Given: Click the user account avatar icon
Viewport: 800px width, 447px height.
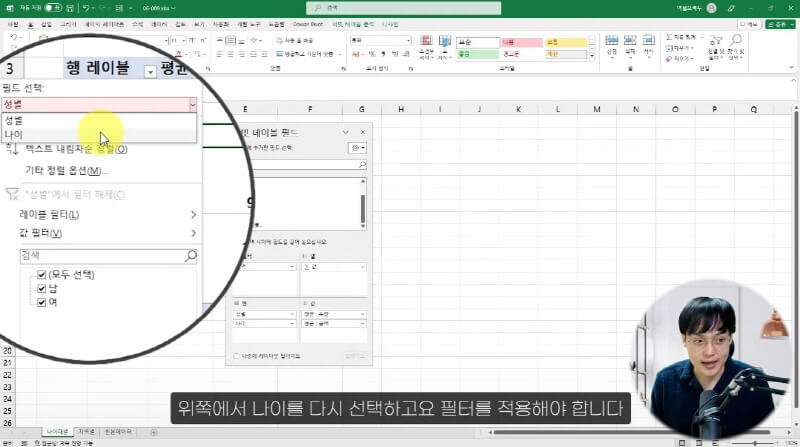Looking at the screenshot, I should (712, 8).
